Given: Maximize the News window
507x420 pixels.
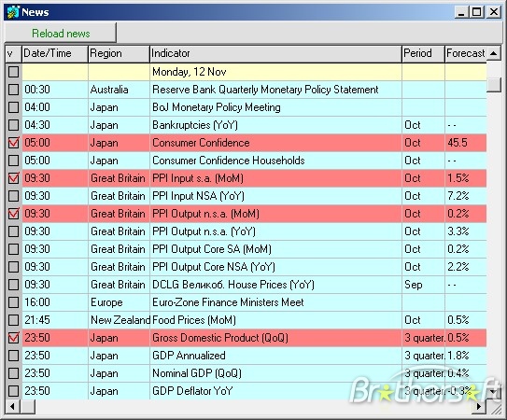Looking at the screenshot, I should (476, 12).
